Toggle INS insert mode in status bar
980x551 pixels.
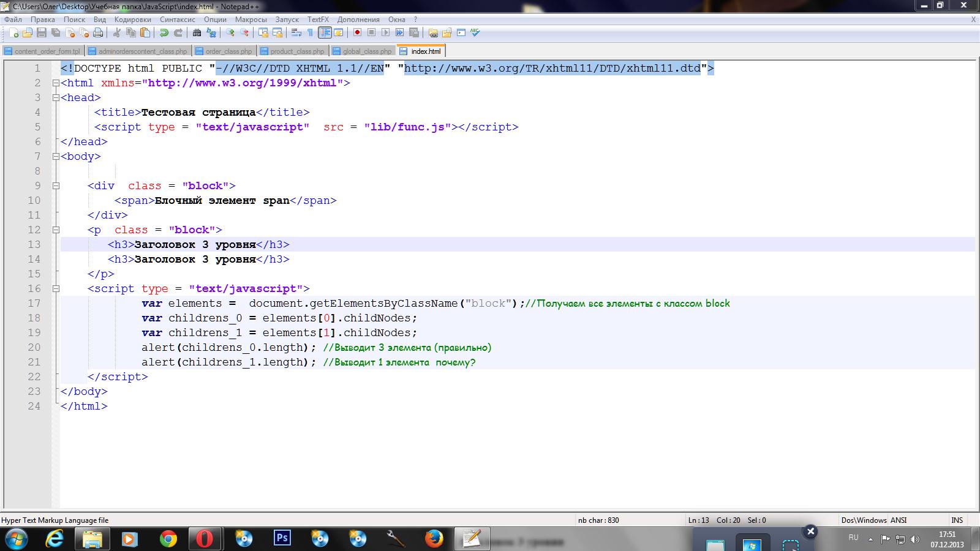coord(957,520)
